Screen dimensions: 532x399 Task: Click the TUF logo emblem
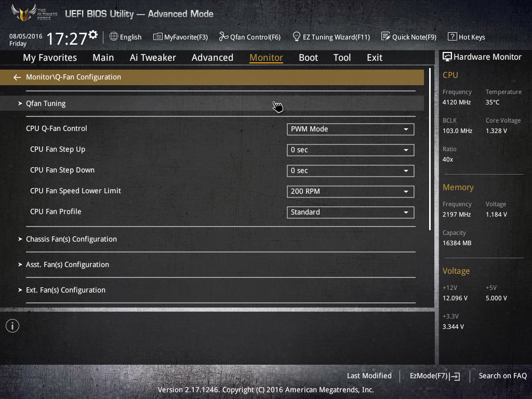(x=24, y=13)
